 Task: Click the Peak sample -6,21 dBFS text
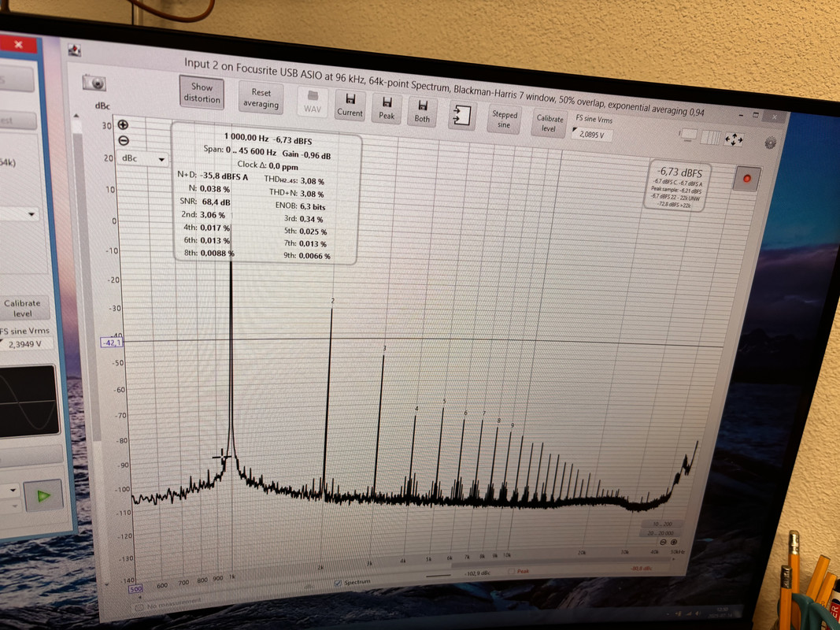click(676, 190)
